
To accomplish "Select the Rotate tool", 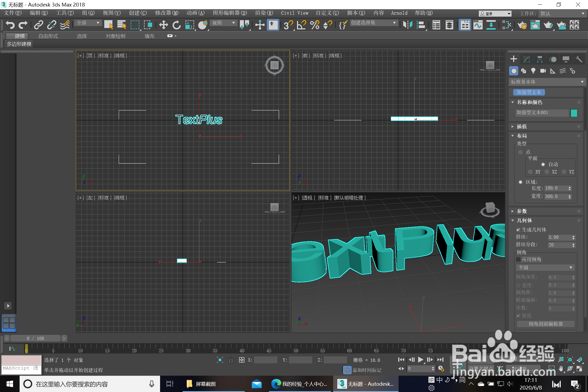I will (x=176, y=25).
